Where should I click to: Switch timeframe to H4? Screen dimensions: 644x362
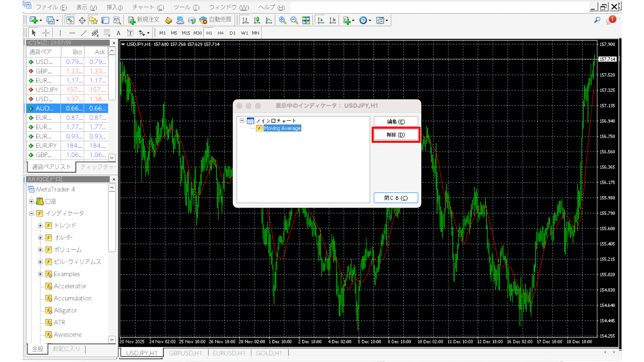(x=220, y=33)
